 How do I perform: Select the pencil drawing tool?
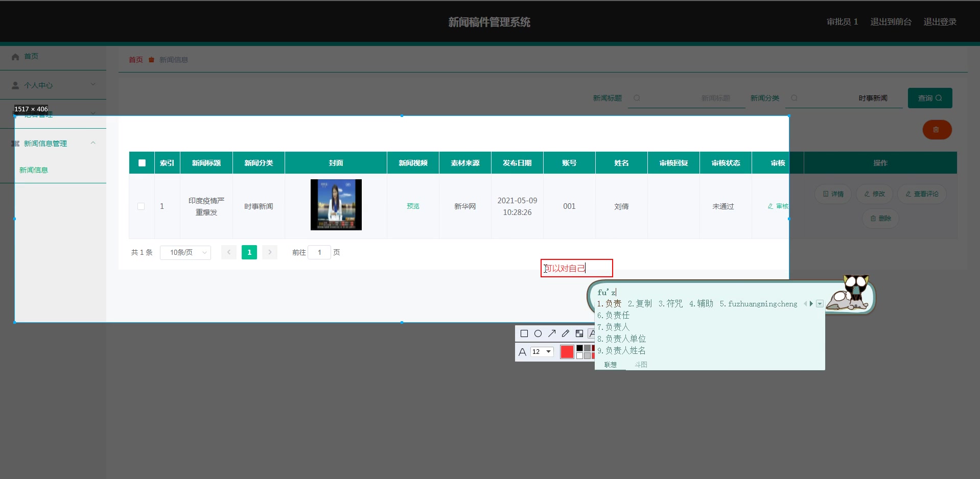coord(565,333)
